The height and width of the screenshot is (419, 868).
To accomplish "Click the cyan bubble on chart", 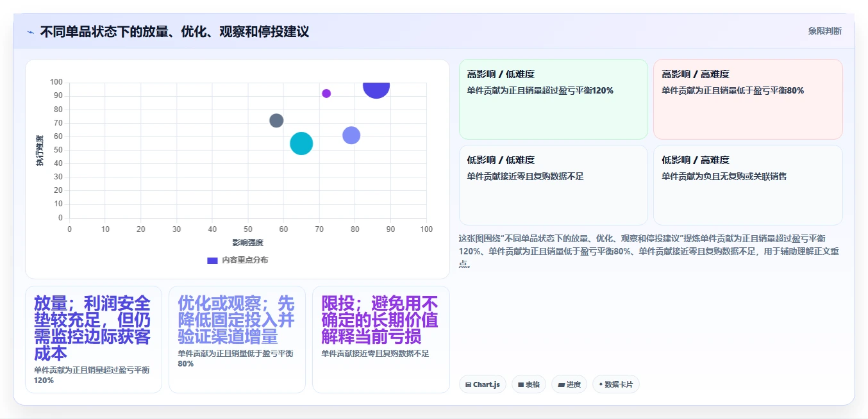I will (x=301, y=144).
